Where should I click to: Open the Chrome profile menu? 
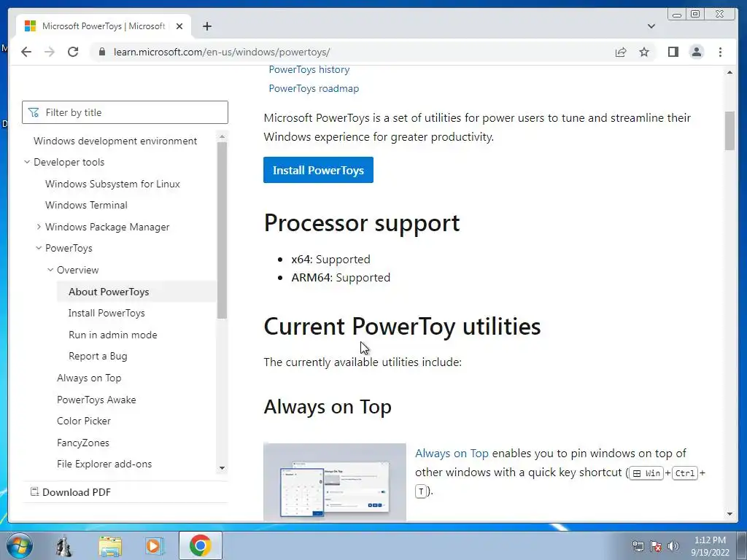coord(697,52)
